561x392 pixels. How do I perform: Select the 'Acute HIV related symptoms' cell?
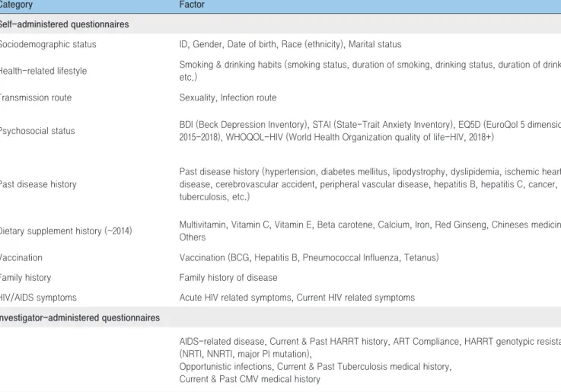click(x=297, y=298)
